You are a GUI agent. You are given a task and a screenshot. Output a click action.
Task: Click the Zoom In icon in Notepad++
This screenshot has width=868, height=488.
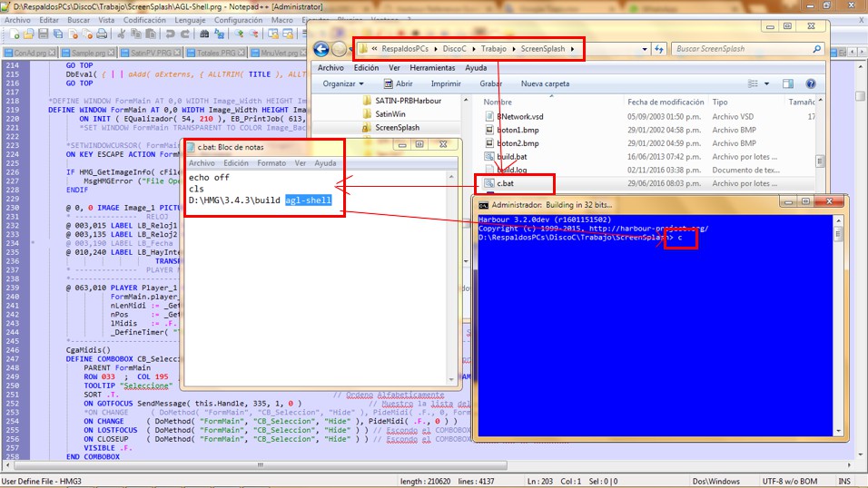click(x=239, y=34)
